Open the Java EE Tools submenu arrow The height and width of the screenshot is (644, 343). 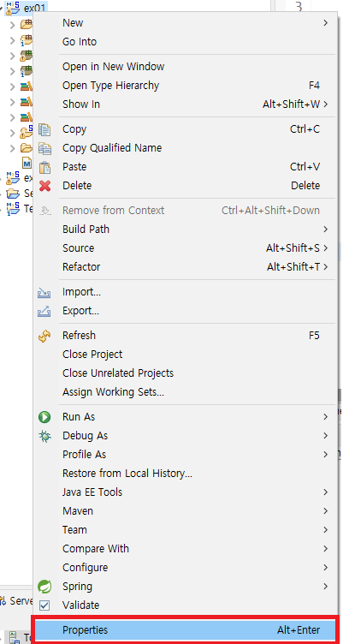[326, 492]
